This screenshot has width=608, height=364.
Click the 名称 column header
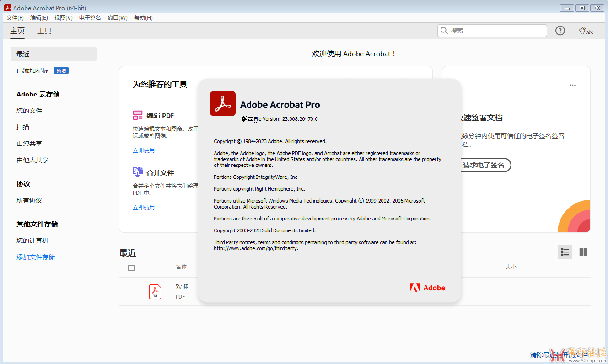pyautogui.click(x=181, y=267)
